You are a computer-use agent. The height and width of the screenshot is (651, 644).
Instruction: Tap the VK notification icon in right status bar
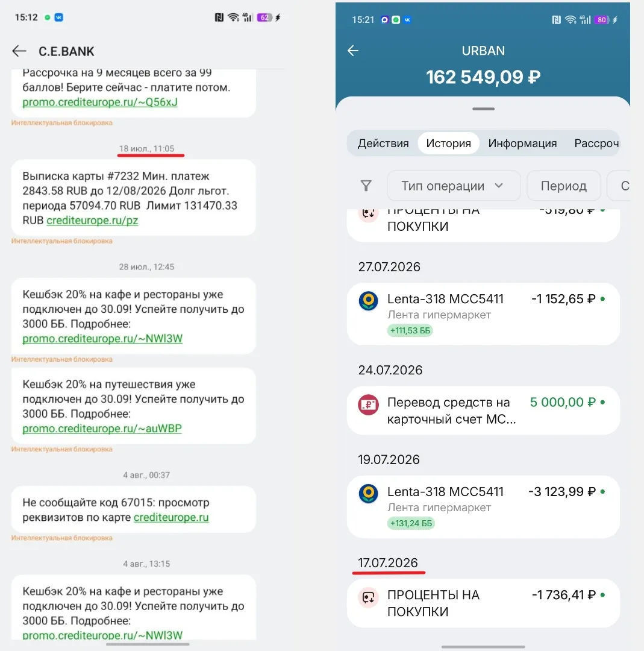[407, 19]
